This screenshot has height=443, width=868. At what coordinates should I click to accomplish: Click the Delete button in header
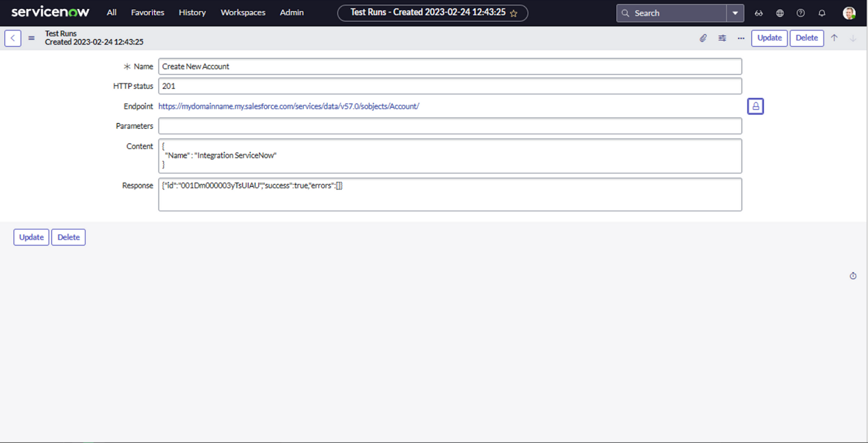[807, 38]
